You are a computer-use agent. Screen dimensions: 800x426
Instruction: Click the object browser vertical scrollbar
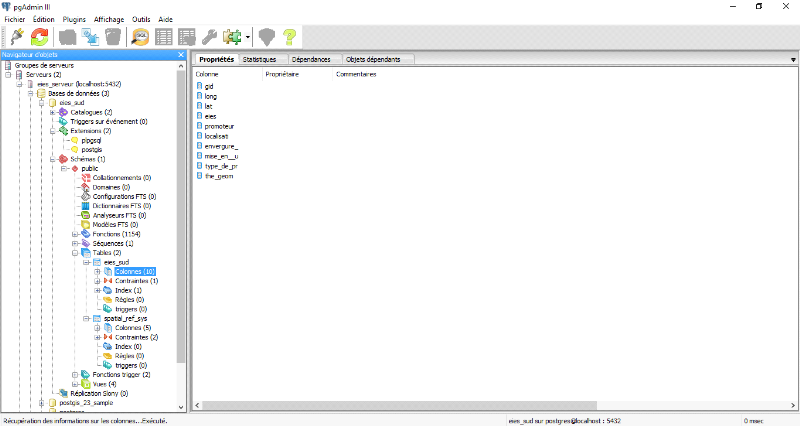pyautogui.click(x=181, y=216)
